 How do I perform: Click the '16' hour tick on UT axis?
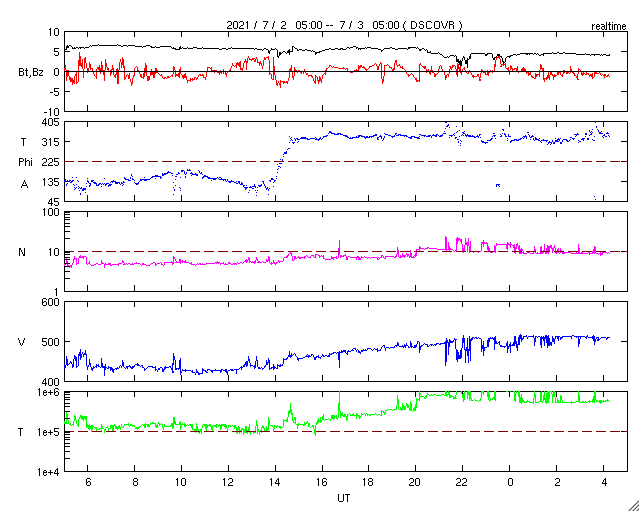[322, 482]
